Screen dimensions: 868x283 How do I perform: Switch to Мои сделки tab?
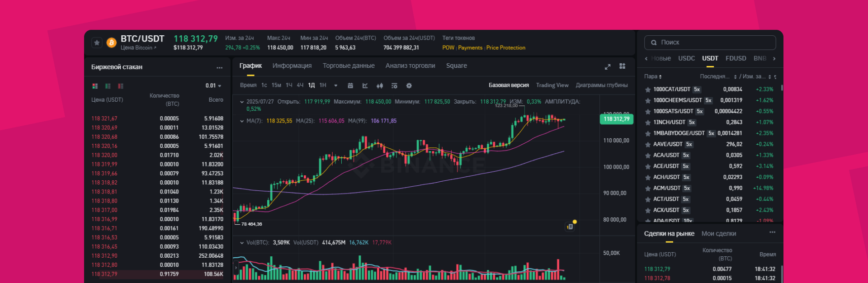(x=718, y=234)
